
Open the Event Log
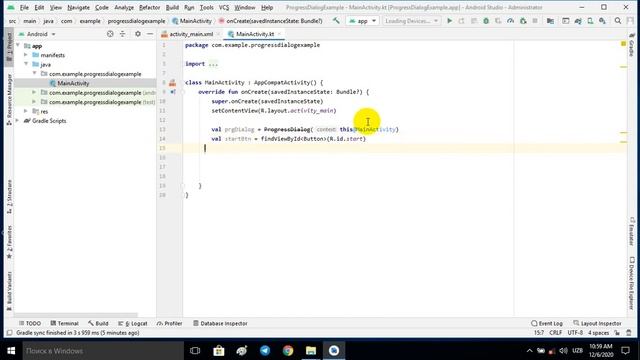click(x=547, y=323)
